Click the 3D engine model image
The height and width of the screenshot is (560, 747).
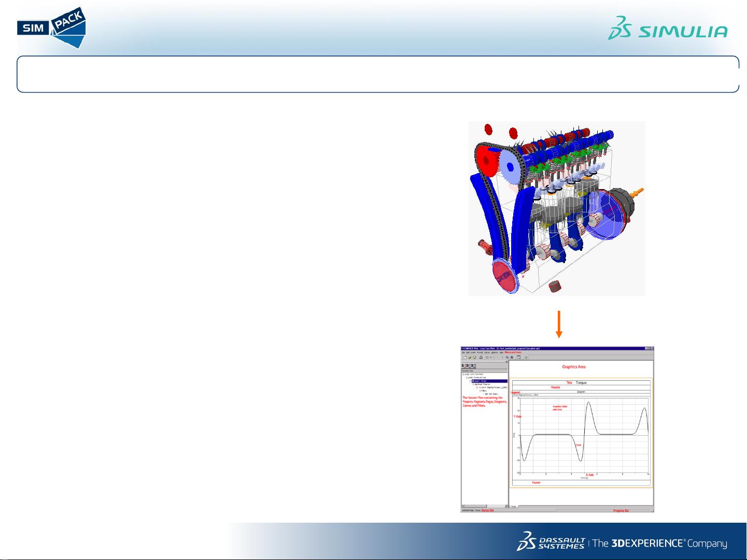pyautogui.click(x=557, y=208)
